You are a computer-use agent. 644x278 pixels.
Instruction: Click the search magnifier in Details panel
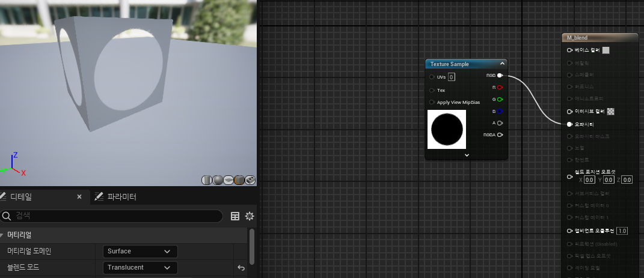tap(6, 216)
